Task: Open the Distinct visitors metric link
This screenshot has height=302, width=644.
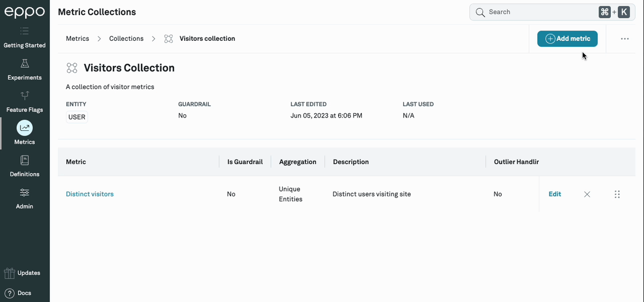Action: pos(90,194)
